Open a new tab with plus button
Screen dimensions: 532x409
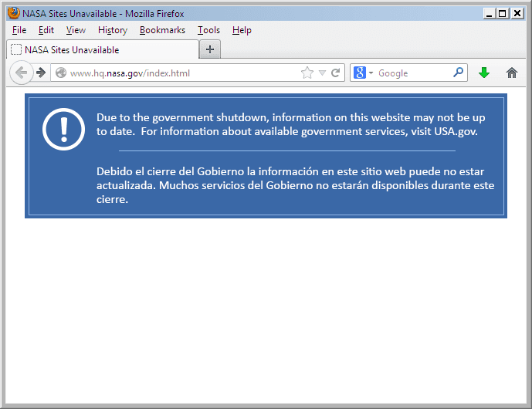click(210, 49)
